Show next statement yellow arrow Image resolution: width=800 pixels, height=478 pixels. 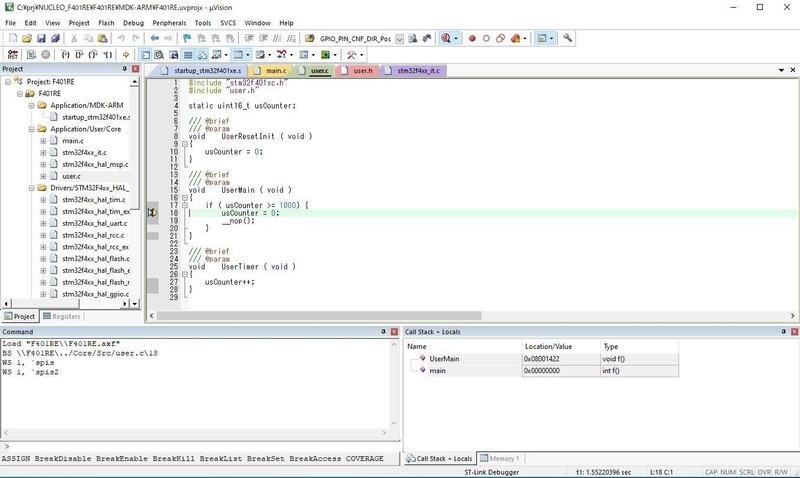126,55
